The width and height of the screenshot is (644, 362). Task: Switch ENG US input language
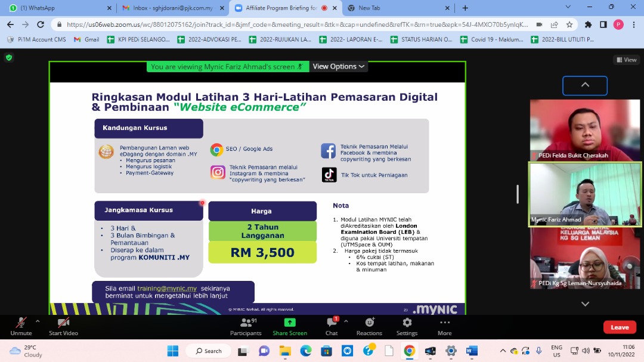click(556, 351)
